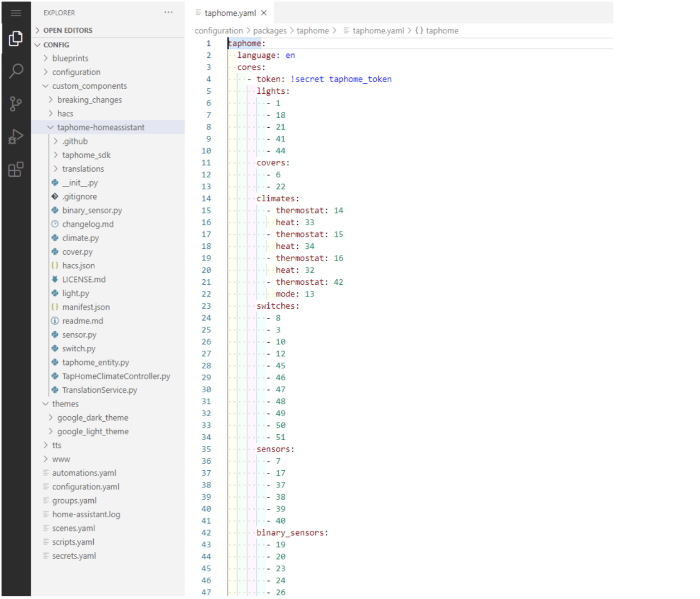
Task: Open the hamburger application menu
Action: tap(16, 13)
